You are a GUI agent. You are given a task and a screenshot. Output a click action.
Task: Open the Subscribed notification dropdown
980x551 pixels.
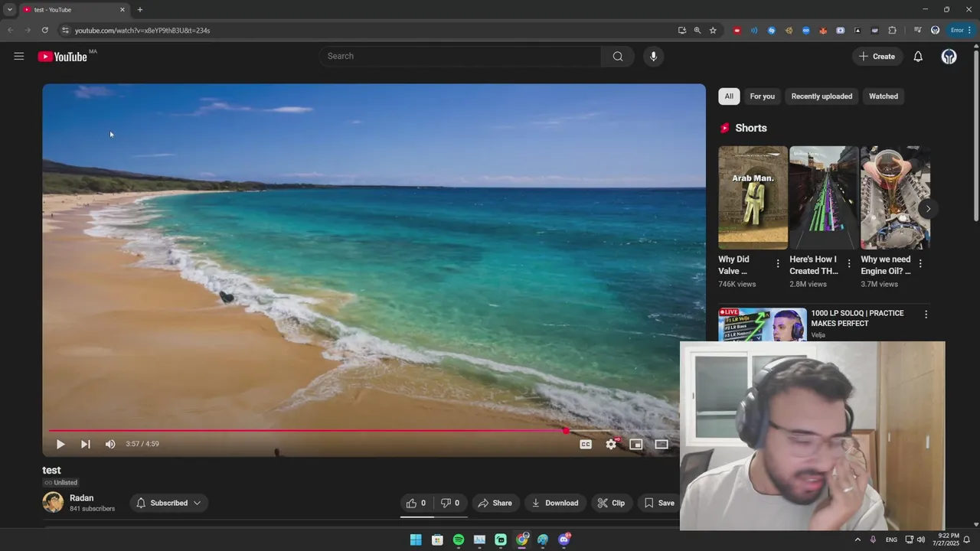168,503
